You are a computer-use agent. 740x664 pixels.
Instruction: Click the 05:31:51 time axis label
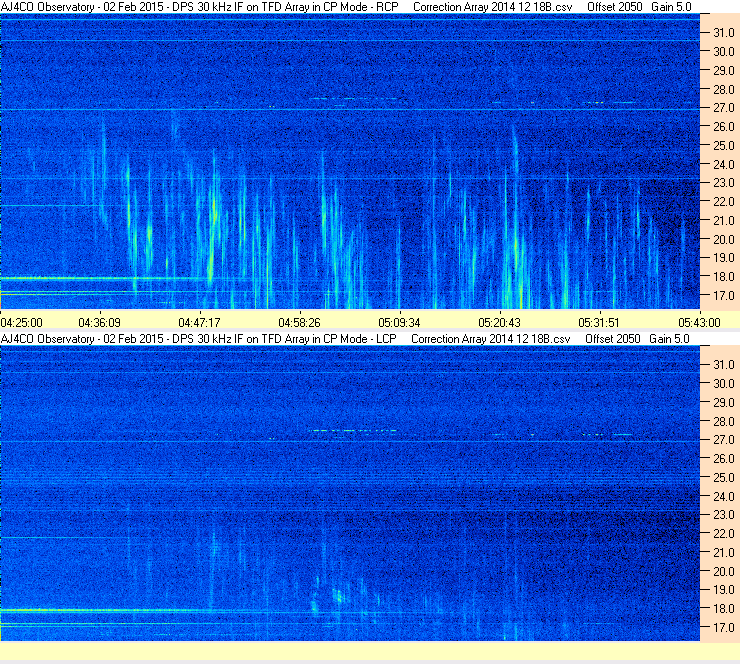coord(599,323)
